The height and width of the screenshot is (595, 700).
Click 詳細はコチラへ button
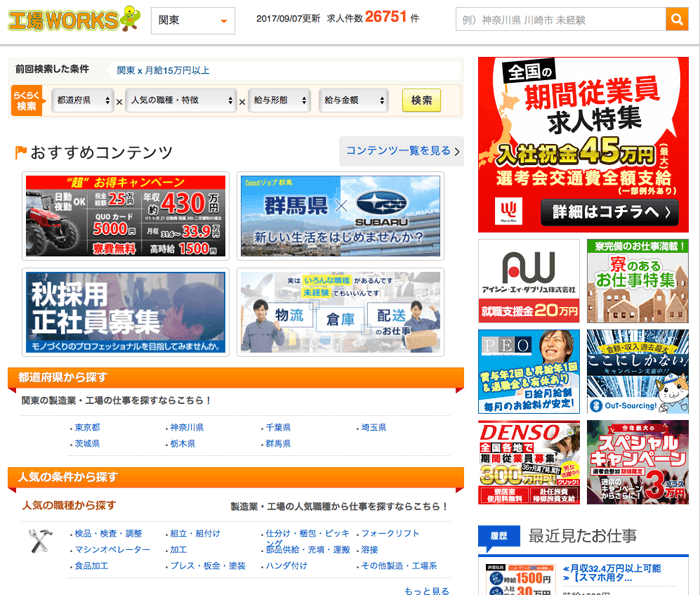(x=609, y=212)
